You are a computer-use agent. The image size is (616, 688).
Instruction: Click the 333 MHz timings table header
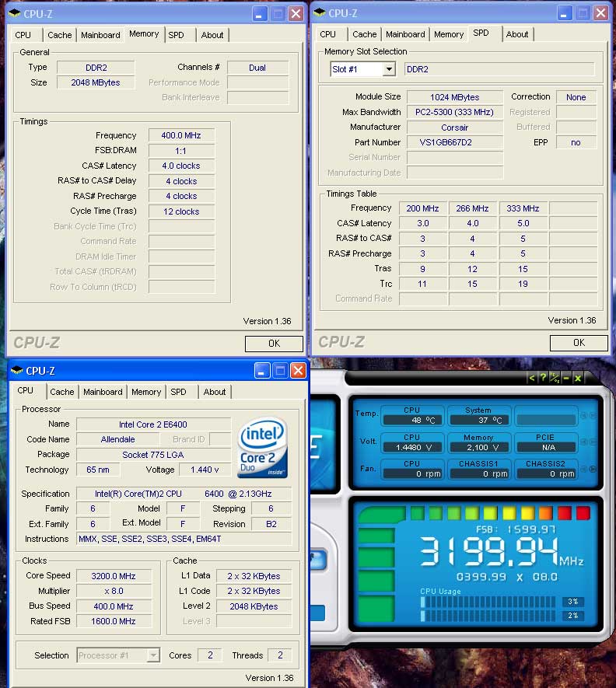(523, 208)
